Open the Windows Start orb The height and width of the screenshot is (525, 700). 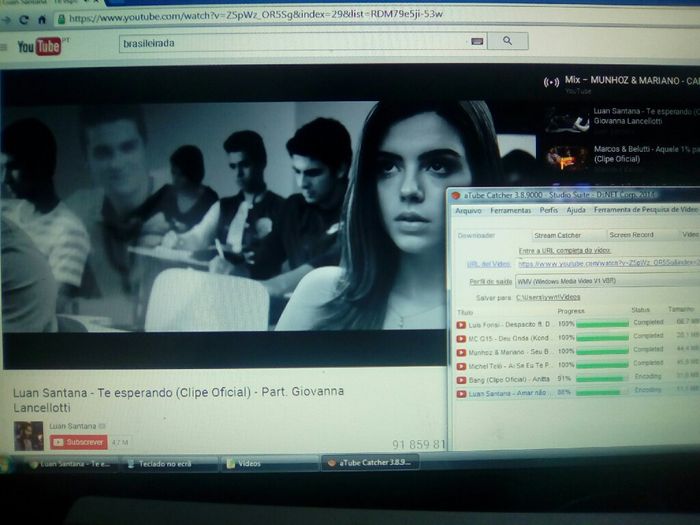(x=5, y=465)
